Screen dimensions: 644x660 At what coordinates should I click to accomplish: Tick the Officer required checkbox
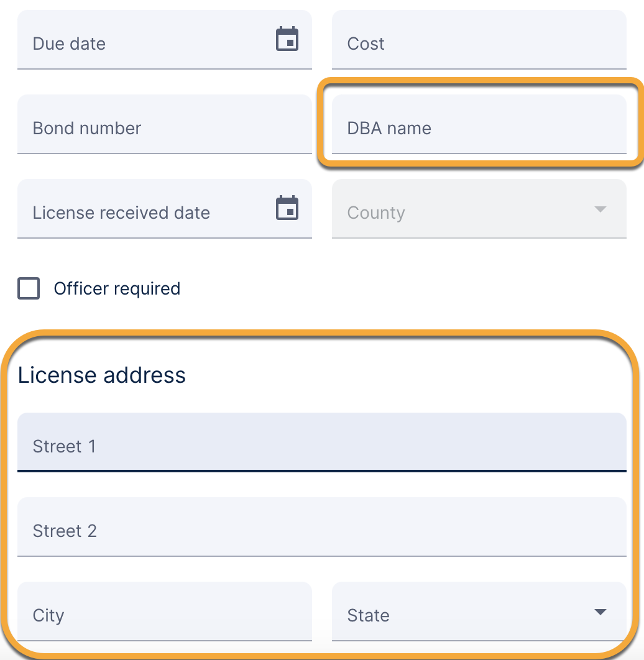click(29, 289)
